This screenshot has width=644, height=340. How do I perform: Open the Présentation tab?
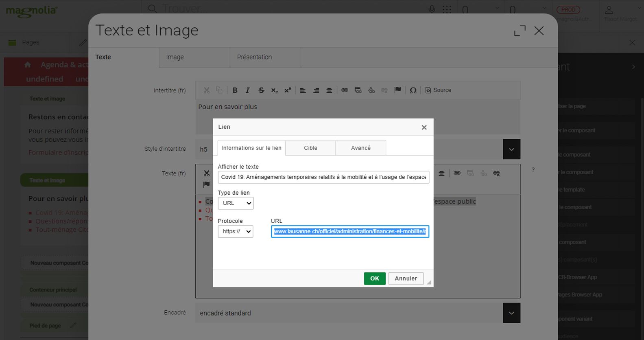265,57
